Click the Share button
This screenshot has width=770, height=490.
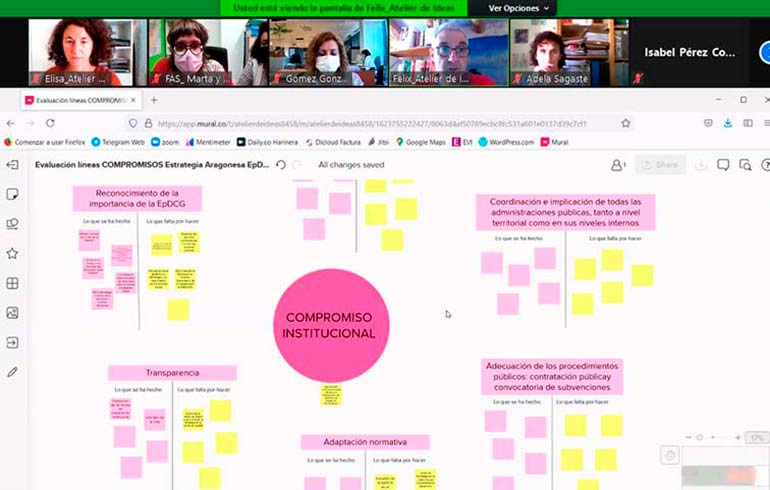[659, 165]
